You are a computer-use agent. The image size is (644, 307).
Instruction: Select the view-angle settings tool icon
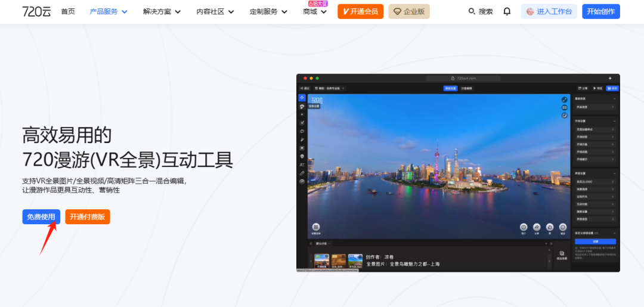pos(302,106)
